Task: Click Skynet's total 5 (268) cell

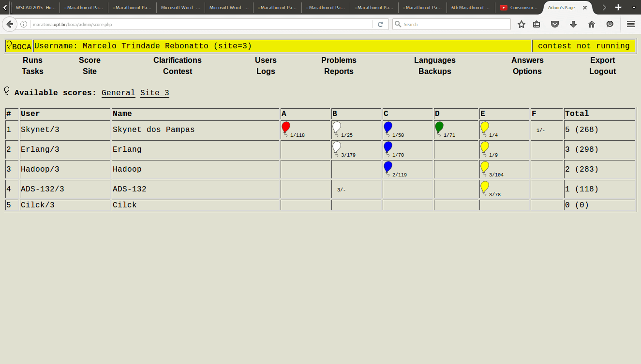Action: point(600,130)
